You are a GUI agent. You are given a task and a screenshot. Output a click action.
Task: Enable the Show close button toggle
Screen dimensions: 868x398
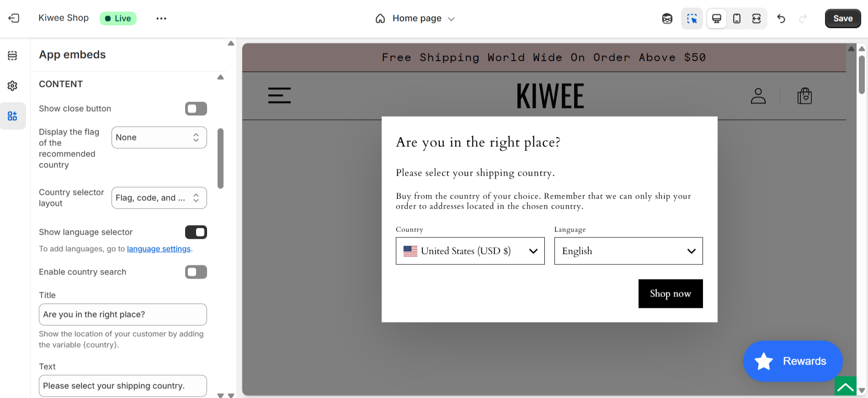click(196, 109)
